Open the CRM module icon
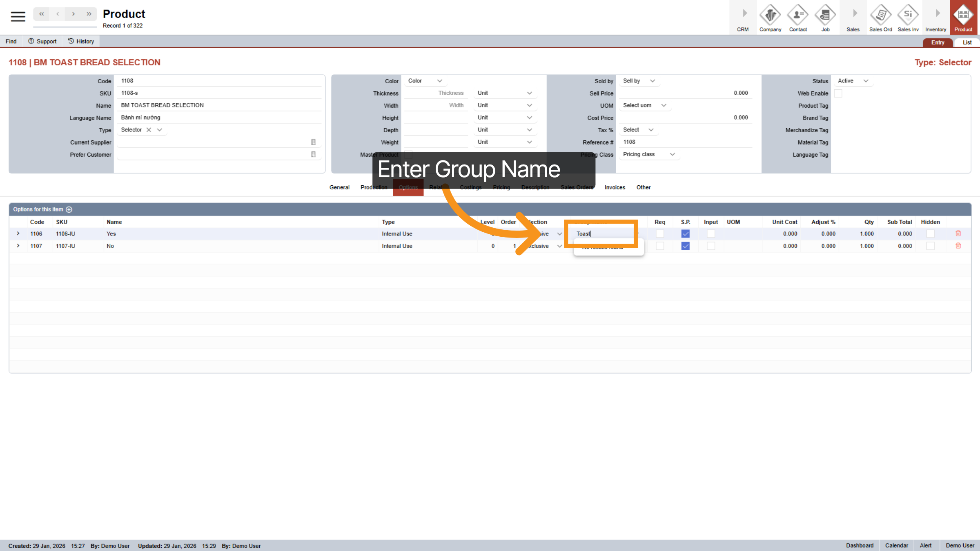 pyautogui.click(x=742, y=17)
